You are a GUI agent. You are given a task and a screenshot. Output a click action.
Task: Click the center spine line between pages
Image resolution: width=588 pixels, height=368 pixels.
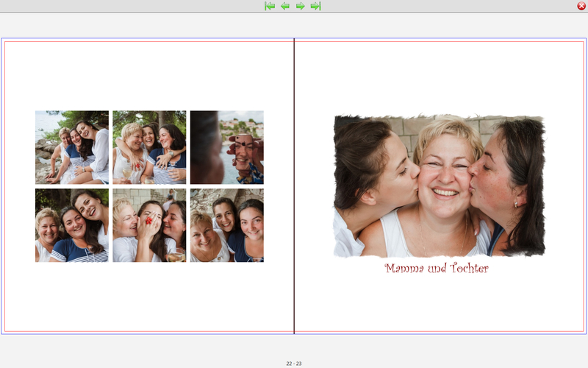coord(294,185)
